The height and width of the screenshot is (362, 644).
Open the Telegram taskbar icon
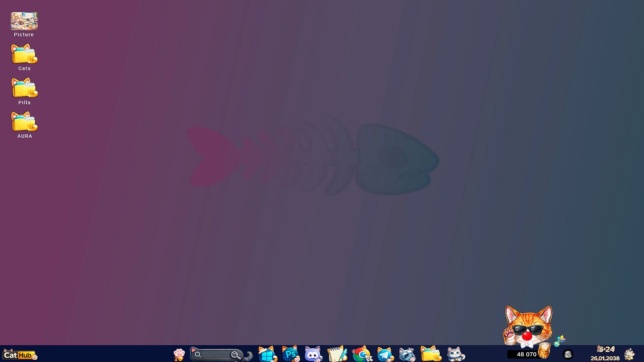(385, 354)
